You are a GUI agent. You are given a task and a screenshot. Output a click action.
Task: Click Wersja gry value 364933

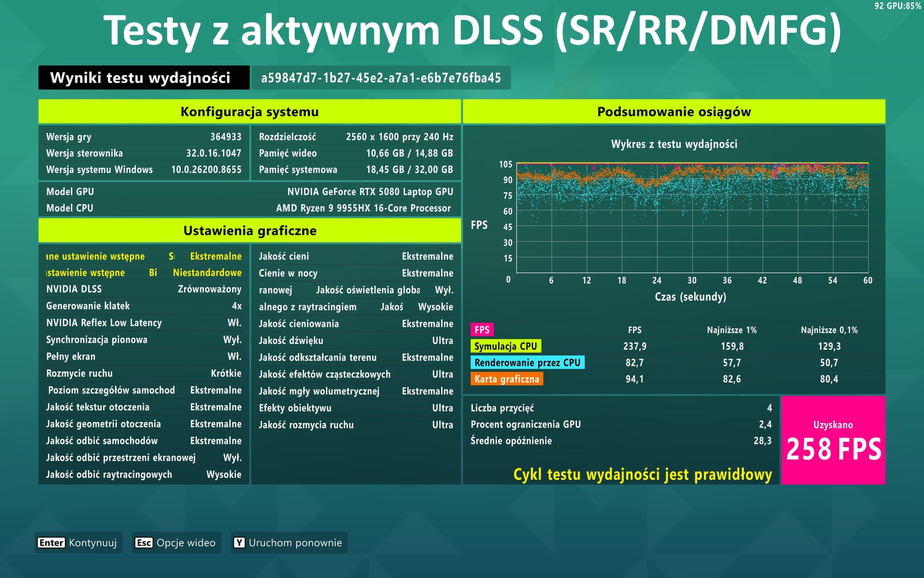click(x=226, y=137)
